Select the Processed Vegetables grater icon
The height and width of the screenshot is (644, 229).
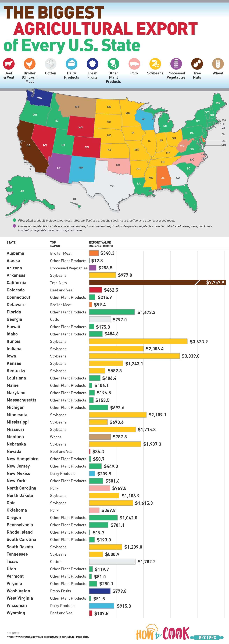click(x=176, y=64)
